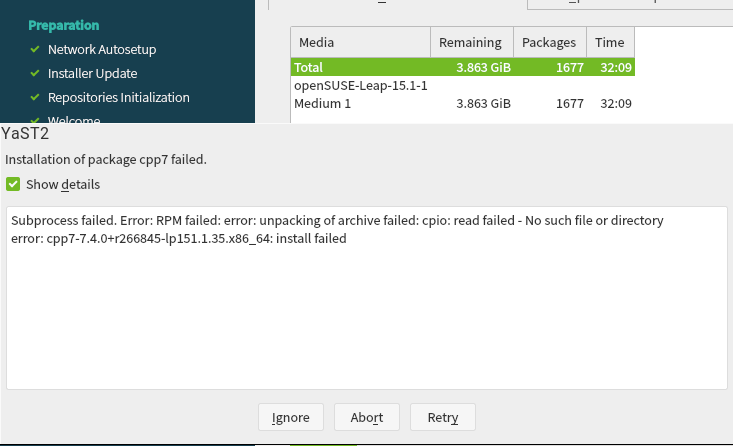This screenshot has width=733, height=446.
Task: Click the checkmark icon beside Installer Update
Action: (x=35, y=74)
